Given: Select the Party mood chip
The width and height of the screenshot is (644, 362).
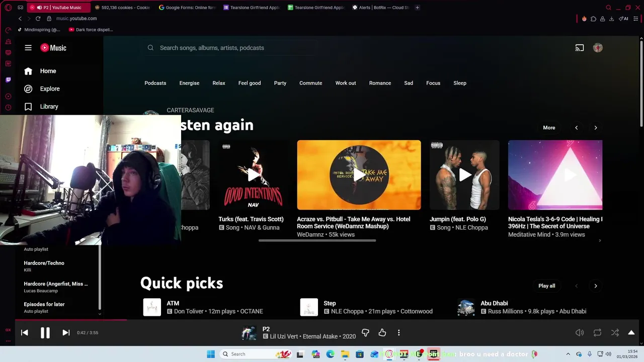Looking at the screenshot, I should coord(280,83).
